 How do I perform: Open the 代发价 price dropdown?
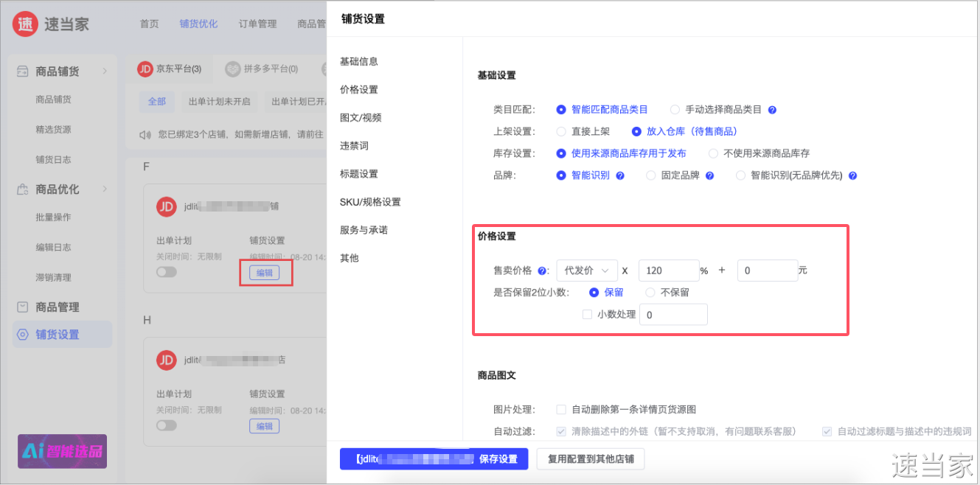587,271
